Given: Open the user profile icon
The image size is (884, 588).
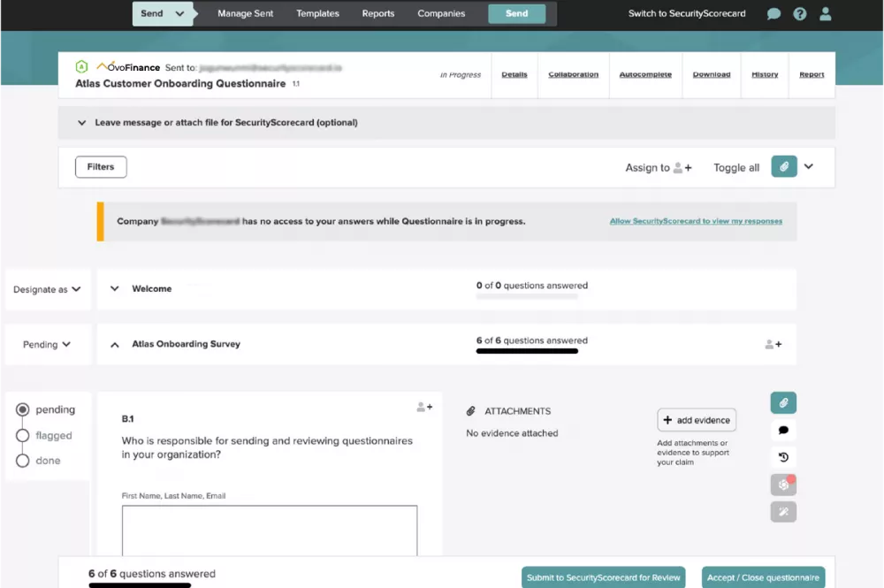Looking at the screenshot, I should point(825,14).
